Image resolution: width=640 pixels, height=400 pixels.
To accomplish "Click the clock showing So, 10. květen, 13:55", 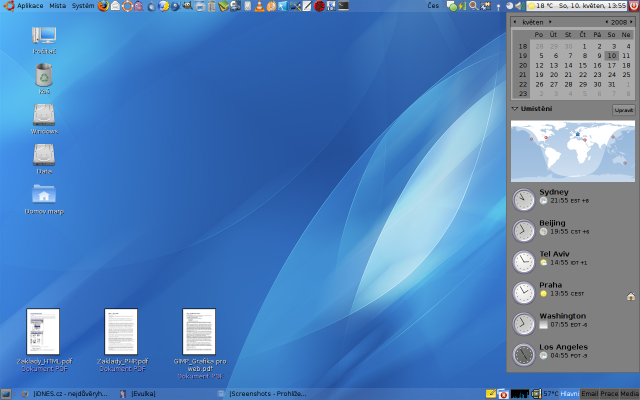I will coord(593,6).
